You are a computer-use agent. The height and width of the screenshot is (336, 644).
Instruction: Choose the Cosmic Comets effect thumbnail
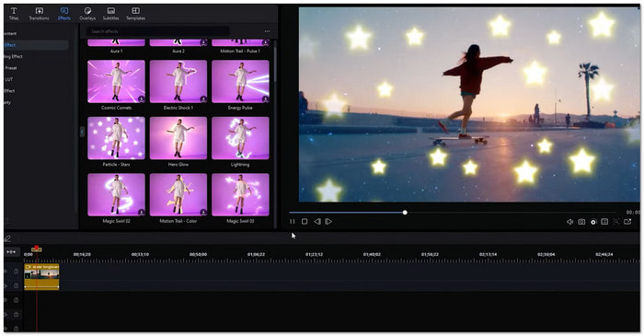[116, 81]
